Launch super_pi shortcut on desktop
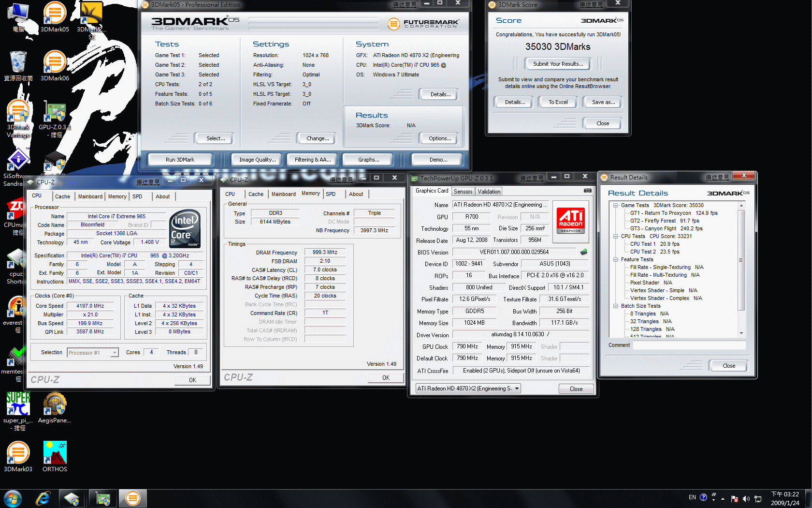Image resolution: width=812 pixels, height=508 pixels. (x=18, y=411)
